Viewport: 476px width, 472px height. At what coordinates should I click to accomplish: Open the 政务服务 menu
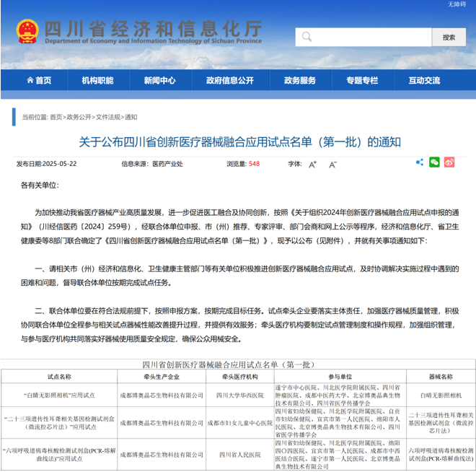pos(300,80)
